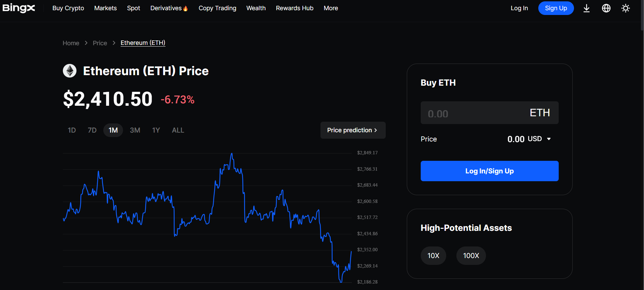644x290 pixels.
Task: Click the 0.00 price amount
Action: point(516,139)
